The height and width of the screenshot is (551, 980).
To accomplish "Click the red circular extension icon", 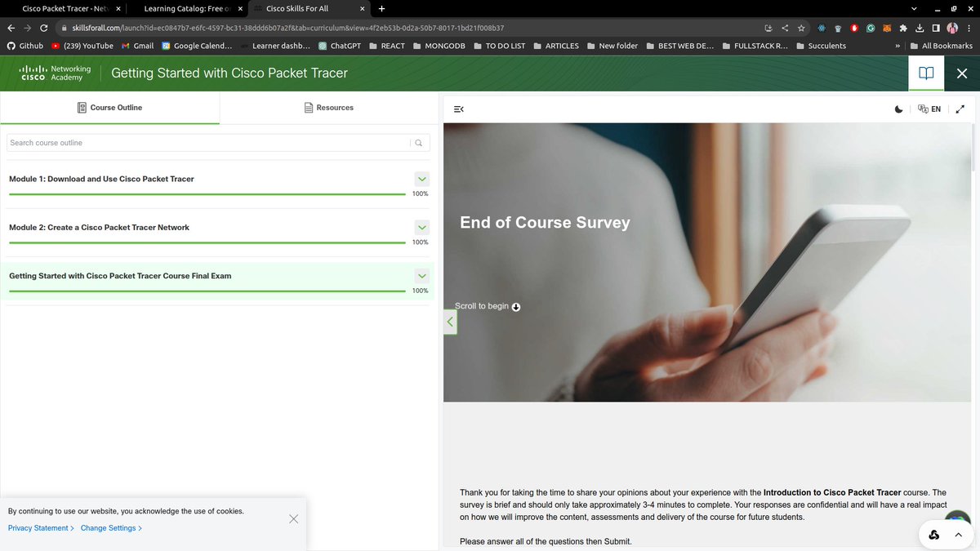I will point(854,28).
